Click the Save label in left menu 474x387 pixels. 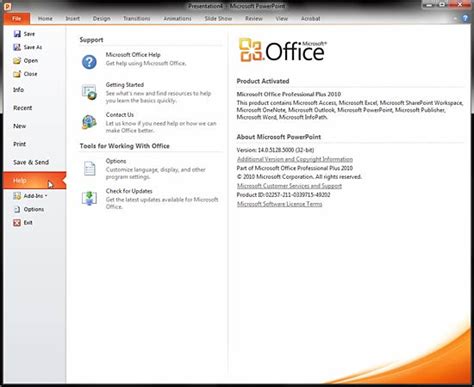(x=29, y=34)
